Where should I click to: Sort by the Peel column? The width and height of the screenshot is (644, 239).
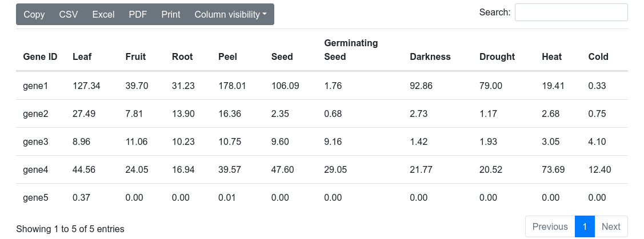click(227, 56)
